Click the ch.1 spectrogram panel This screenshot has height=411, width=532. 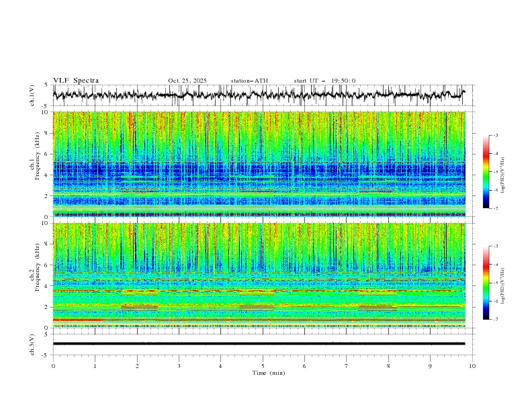[259, 164]
